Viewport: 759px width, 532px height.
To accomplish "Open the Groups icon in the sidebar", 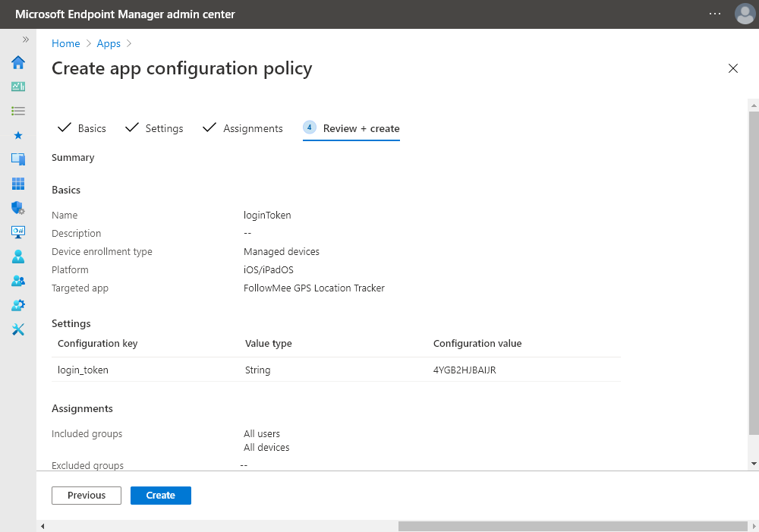I will point(18,281).
